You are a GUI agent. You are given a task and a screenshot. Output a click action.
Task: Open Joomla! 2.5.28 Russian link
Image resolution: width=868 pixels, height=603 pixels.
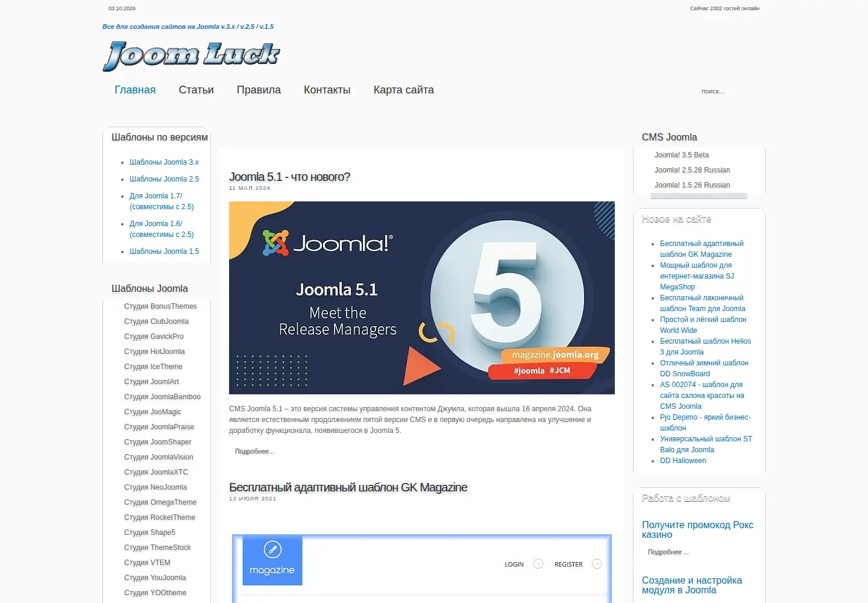(692, 170)
